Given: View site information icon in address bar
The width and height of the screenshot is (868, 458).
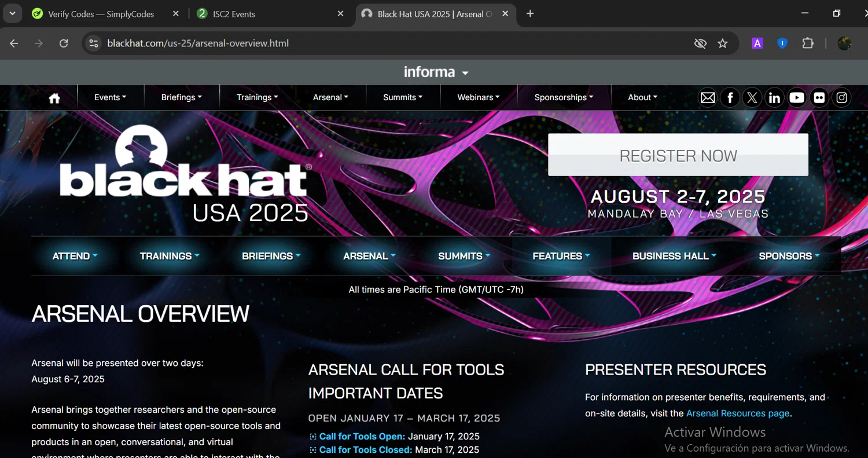Looking at the screenshot, I should [94, 43].
